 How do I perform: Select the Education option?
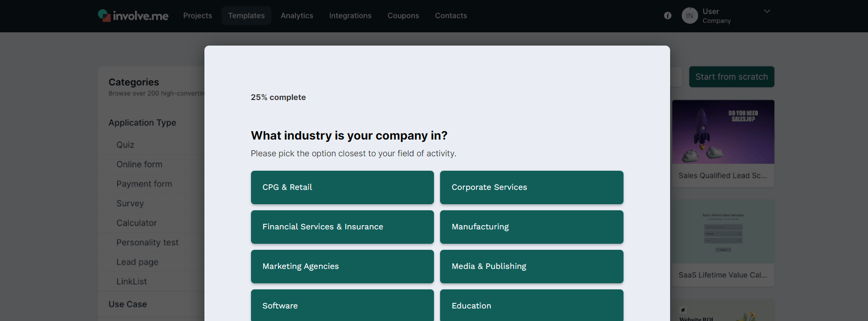click(531, 305)
